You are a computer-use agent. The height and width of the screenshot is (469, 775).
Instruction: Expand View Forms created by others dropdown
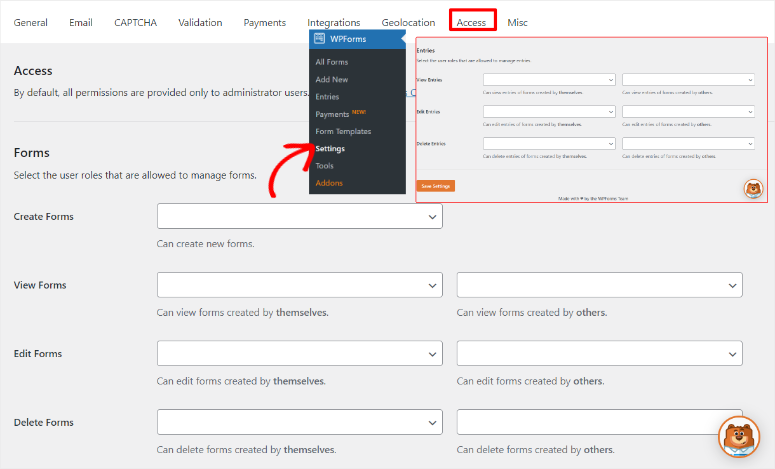[600, 285]
